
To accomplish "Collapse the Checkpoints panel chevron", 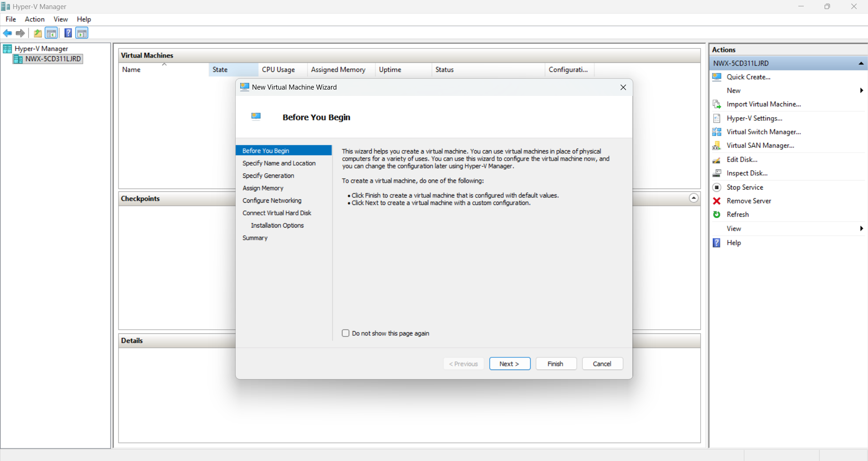I will click(x=693, y=198).
